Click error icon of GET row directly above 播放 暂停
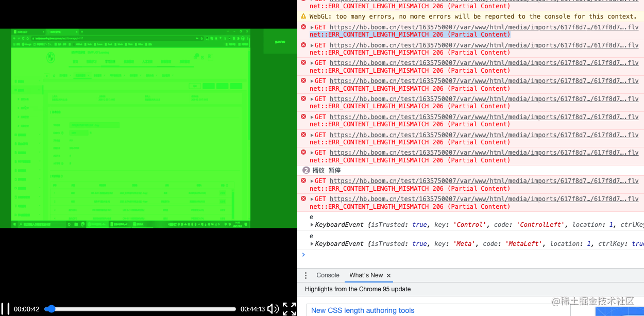The width and height of the screenshot is (644, 316). (x=303, y=152)
